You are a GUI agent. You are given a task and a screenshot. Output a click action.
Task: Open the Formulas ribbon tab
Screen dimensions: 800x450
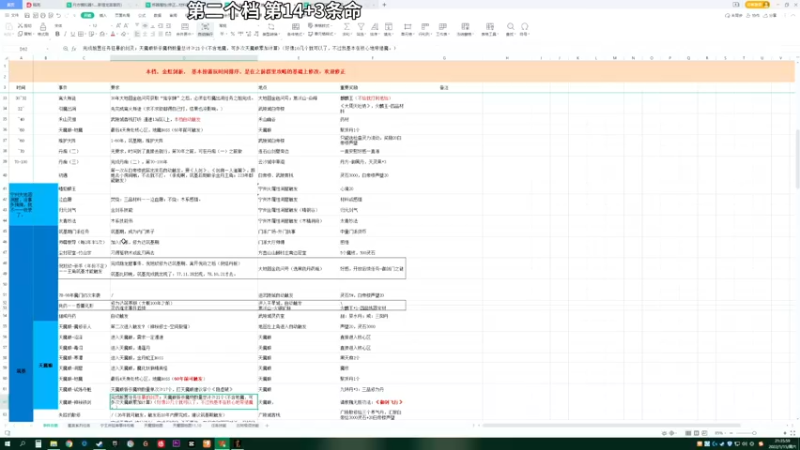pyautogui.click(x=142, y=16)
